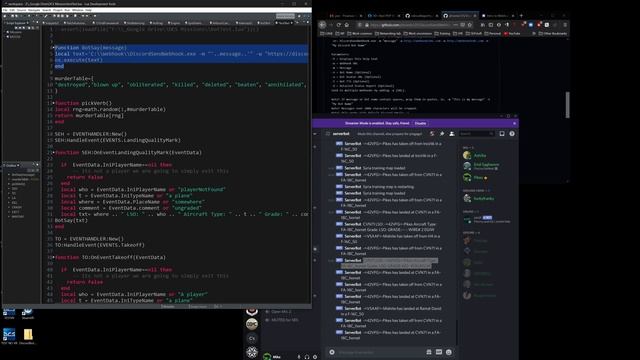Open the YouTube bookmark
The image size is (640, 360).
coord(512,33)
